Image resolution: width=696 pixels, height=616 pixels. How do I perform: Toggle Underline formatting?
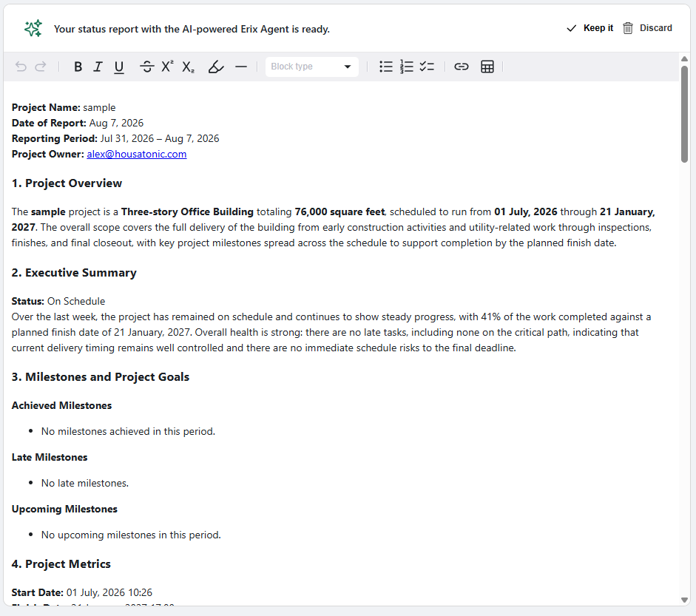(x=118, y=67)
